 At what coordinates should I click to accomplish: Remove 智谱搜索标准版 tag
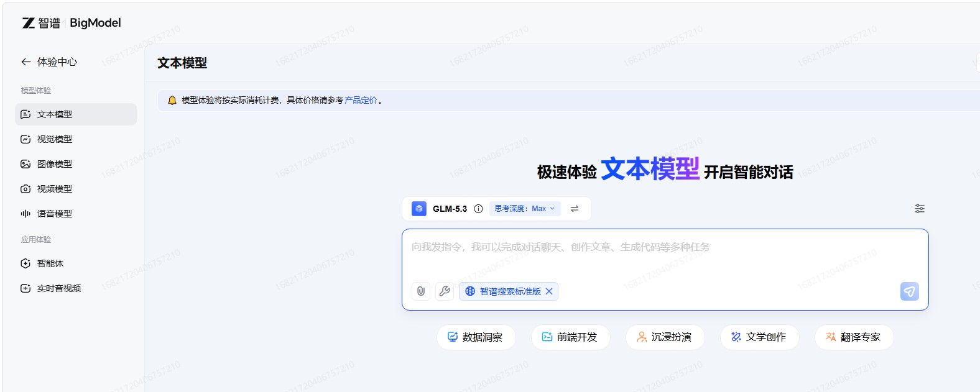coord(549,291)
